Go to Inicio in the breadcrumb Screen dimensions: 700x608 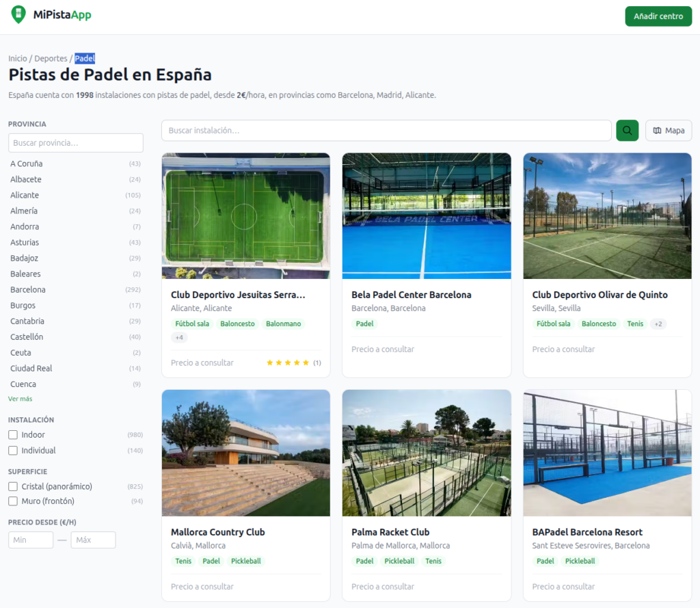[x=17, y=59]
